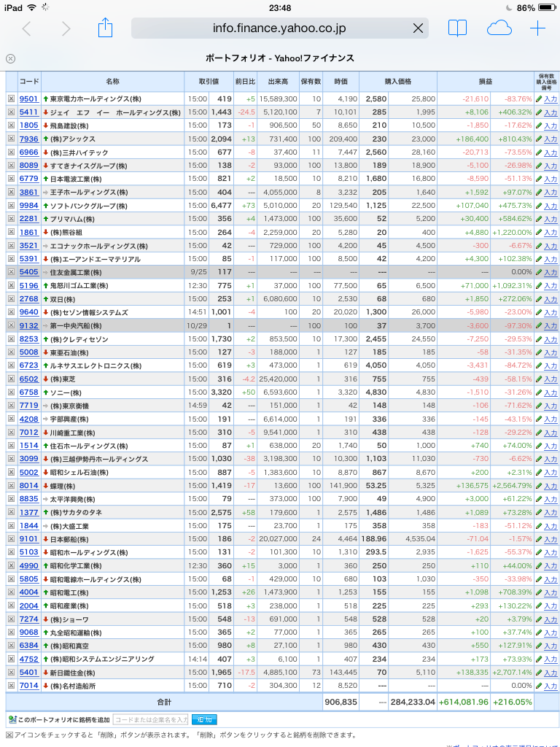Click the 出来高 column header
This screenshot has width=560, height=747.
(278, 82)
